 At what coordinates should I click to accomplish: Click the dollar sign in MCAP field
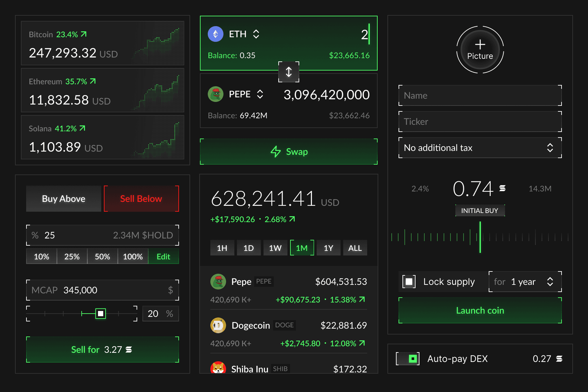tap(171, 290)
